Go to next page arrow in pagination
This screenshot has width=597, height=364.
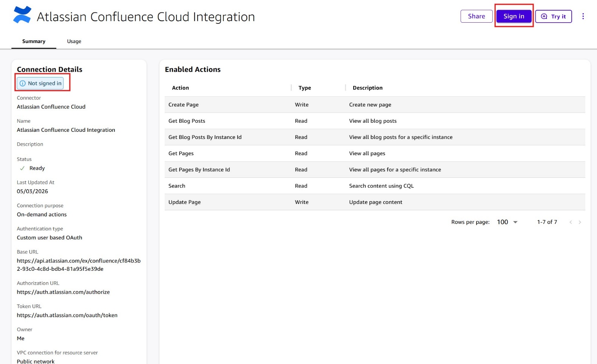tap(580, 222)
